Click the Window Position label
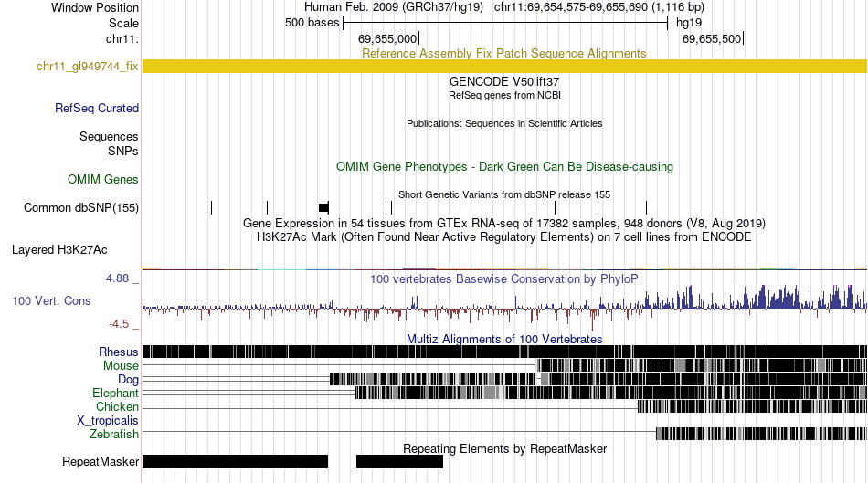The height and width of the screenshot is (483, 868). [95, 7]
